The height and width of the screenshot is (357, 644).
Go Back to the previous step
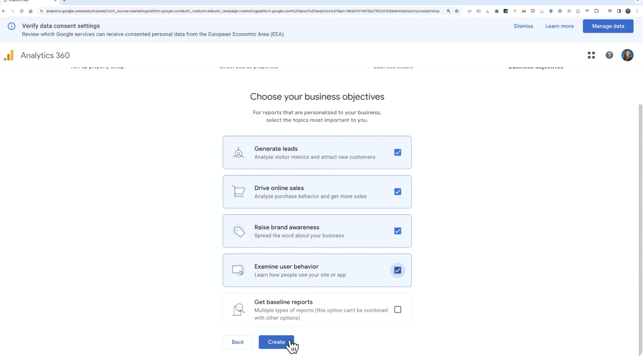[x=238, y=343]
